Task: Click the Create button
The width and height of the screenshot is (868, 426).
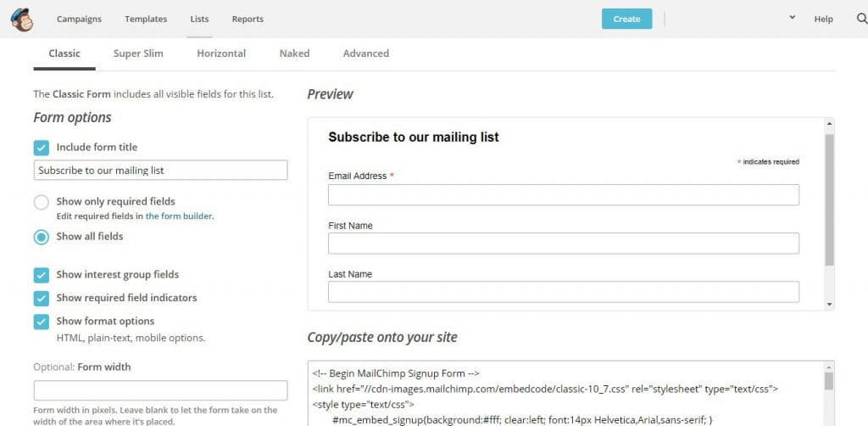Action: (x=626, y=19)
